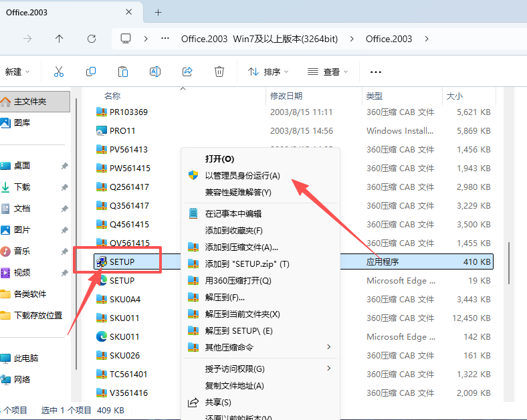Click the Share icon in toolbar
The image size is (527, 420).
pyautogui.click(x=187, y=72)
